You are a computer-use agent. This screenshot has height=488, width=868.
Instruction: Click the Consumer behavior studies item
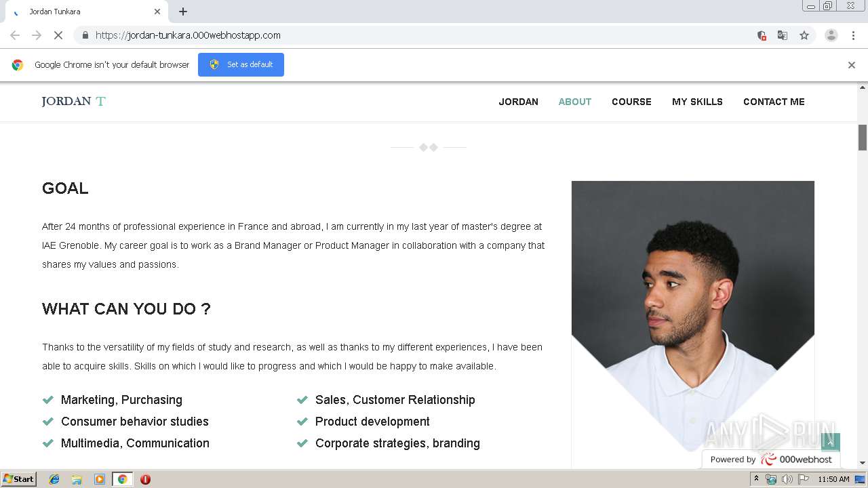[x=135, y=422]
